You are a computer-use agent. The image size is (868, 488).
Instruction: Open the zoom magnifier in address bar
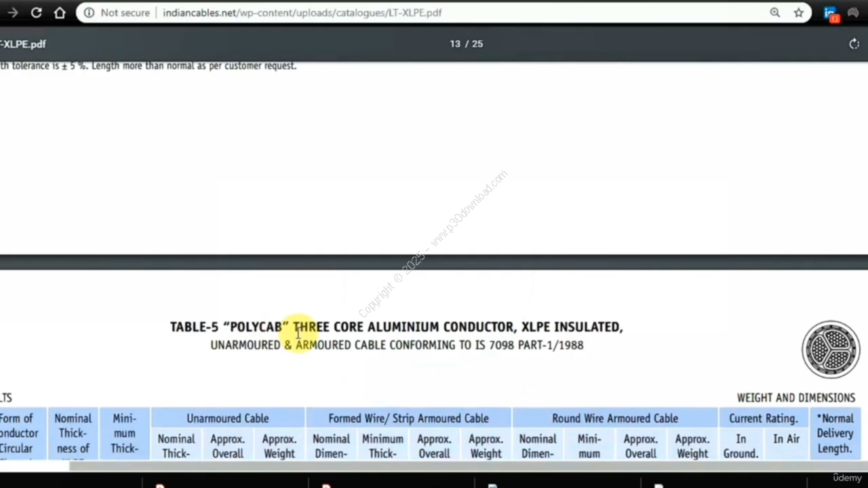click(x=775, y=13)
